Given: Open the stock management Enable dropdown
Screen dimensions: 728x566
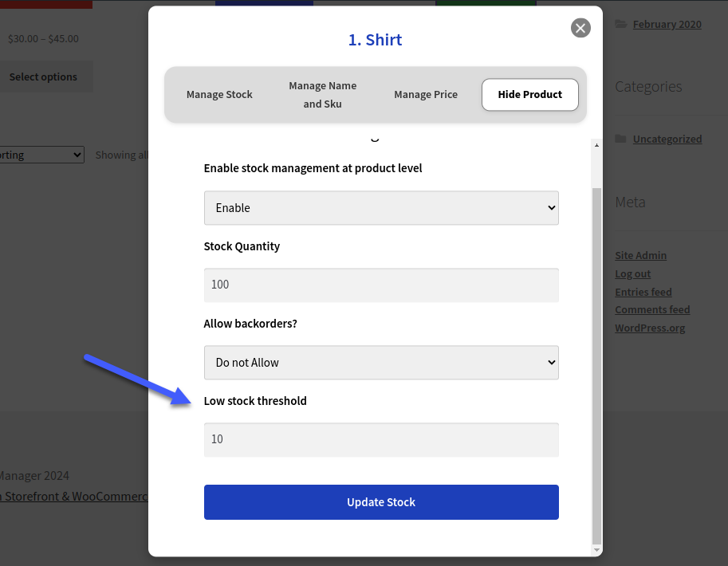Looking at the screenshot, I should coord(380,207).
